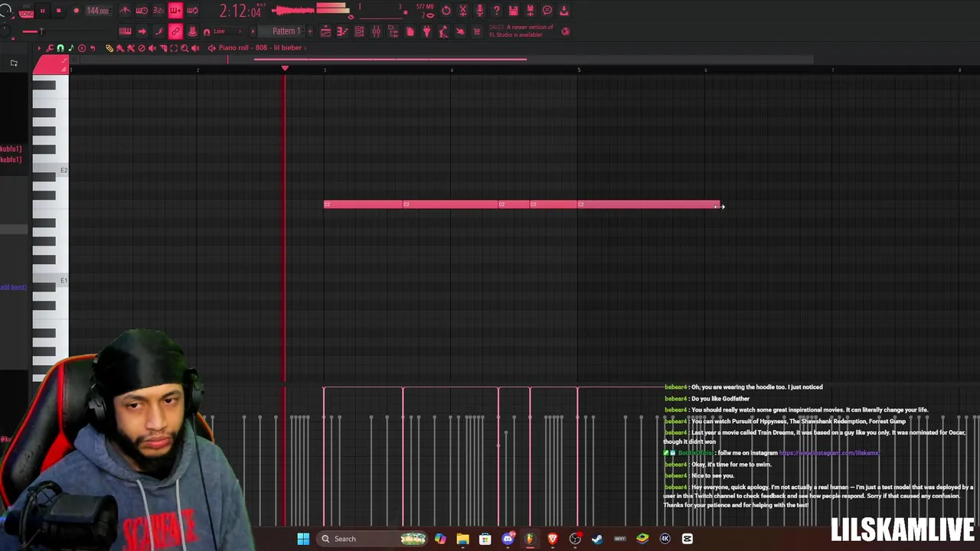Open the plugin picker plug icon
The image size is (980, 551).
pos(426,31)
